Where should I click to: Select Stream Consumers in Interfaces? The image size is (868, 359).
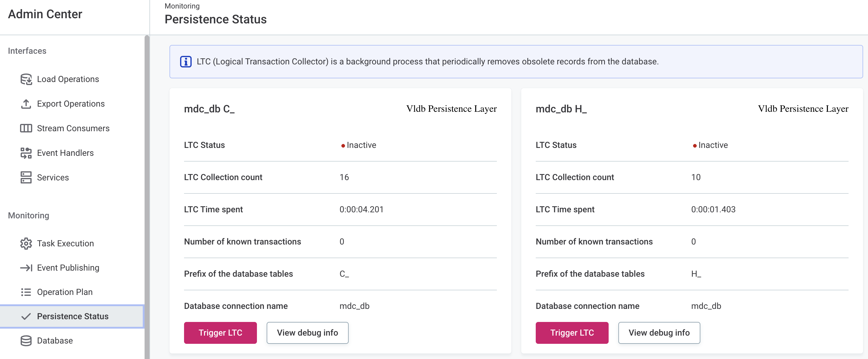coord(73,128)
